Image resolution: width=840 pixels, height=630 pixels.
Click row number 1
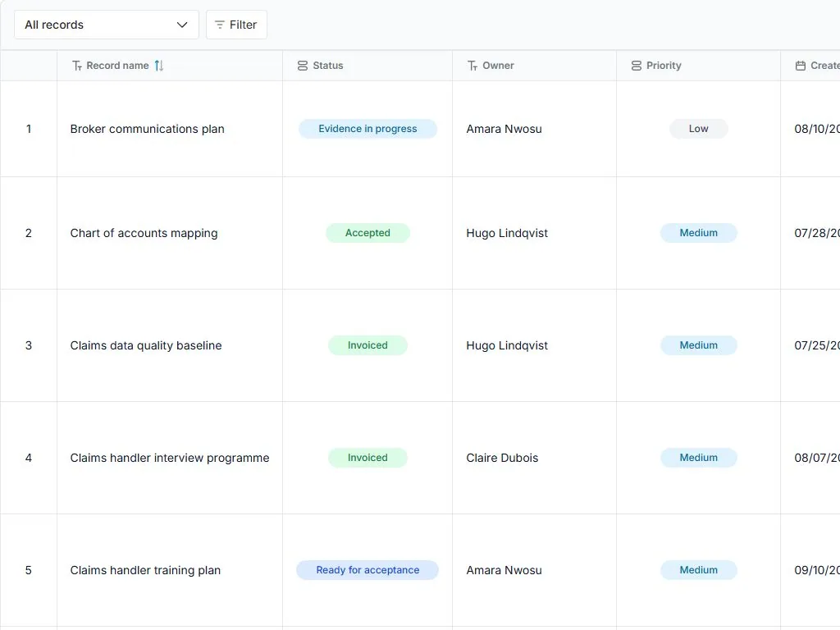point(29,129)
